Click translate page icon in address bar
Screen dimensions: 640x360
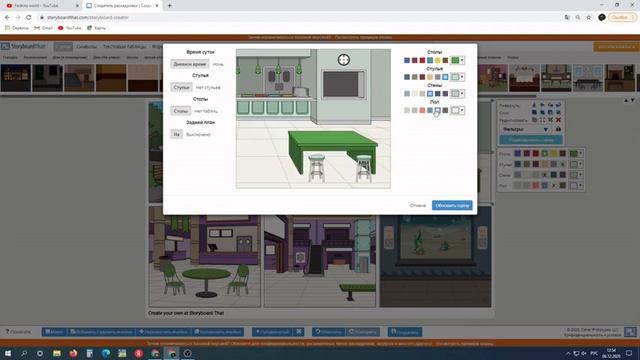click(x=567, y=18)
